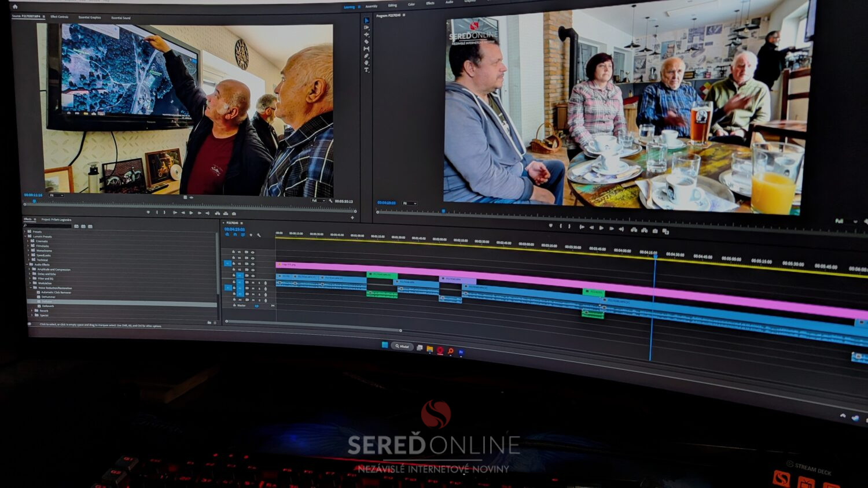Switch to the Editing workspace
Image resolution: width=868 pixels, height=488 pixels.
(x=392, y=5)
